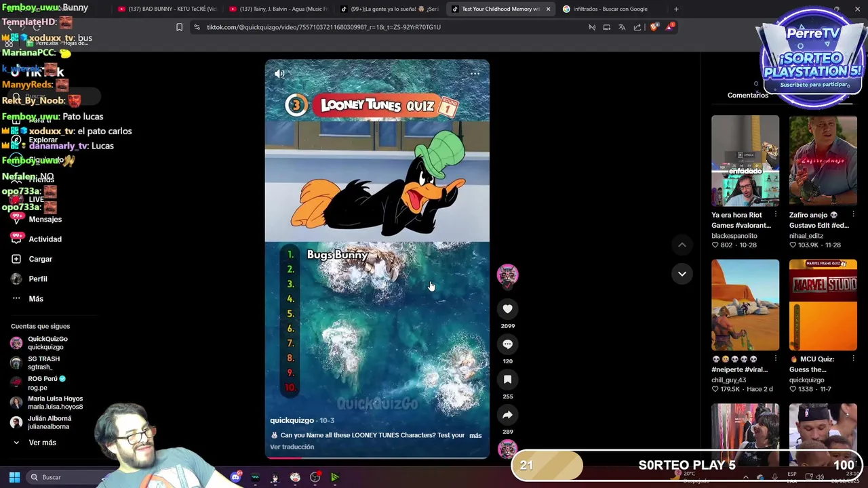
Task: Open the video's three-dot options menu
Action: (475, 74)
